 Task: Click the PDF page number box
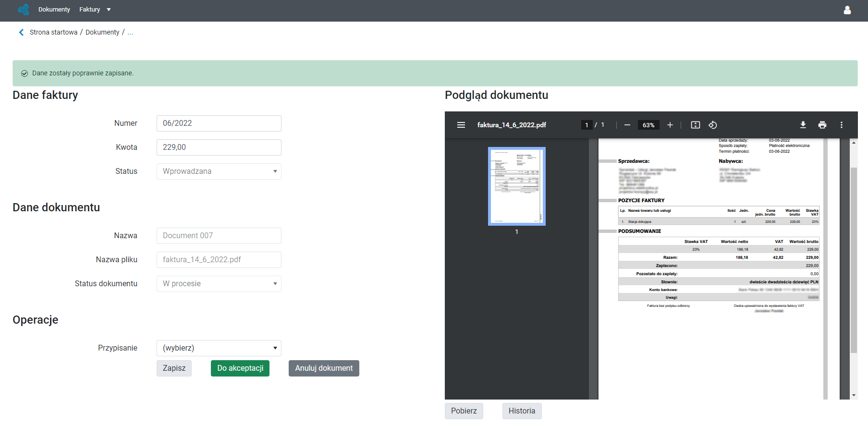pos(587,125)
